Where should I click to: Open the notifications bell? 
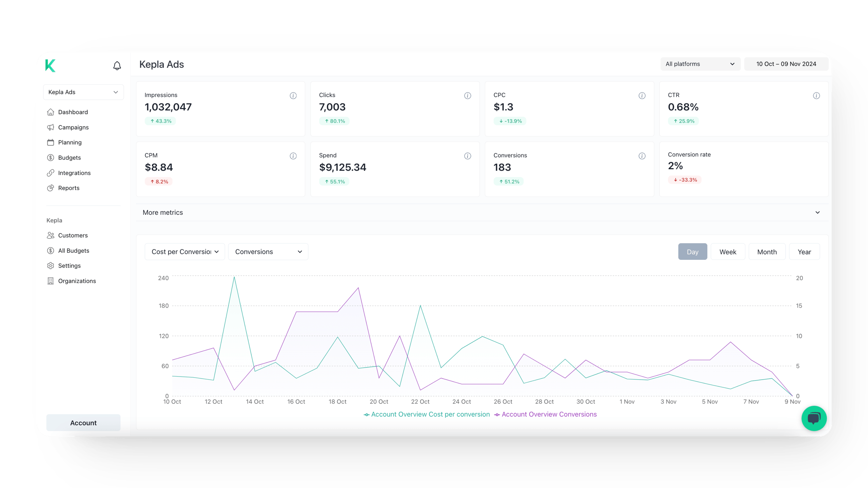117,65
